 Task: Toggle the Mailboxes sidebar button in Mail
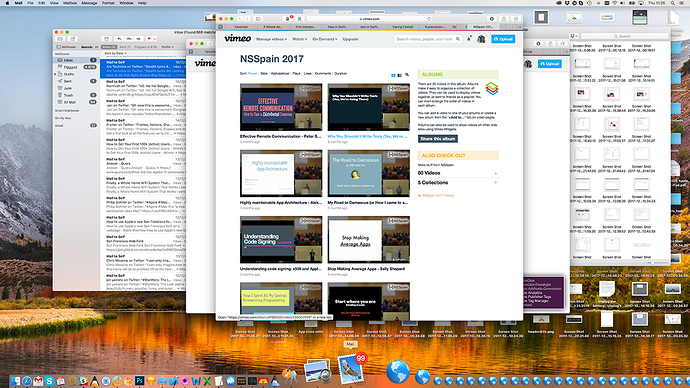point(66,47)
